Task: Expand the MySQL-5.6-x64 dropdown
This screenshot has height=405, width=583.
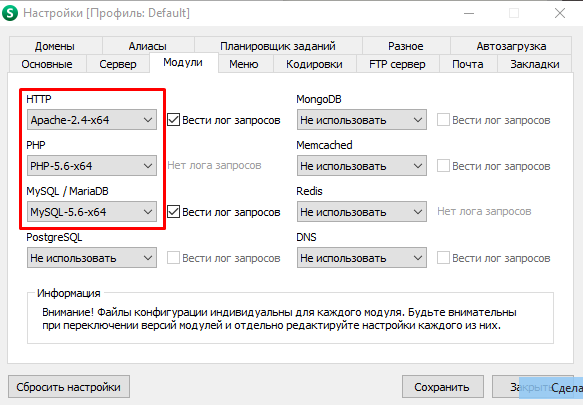Action: coord(92,212)
